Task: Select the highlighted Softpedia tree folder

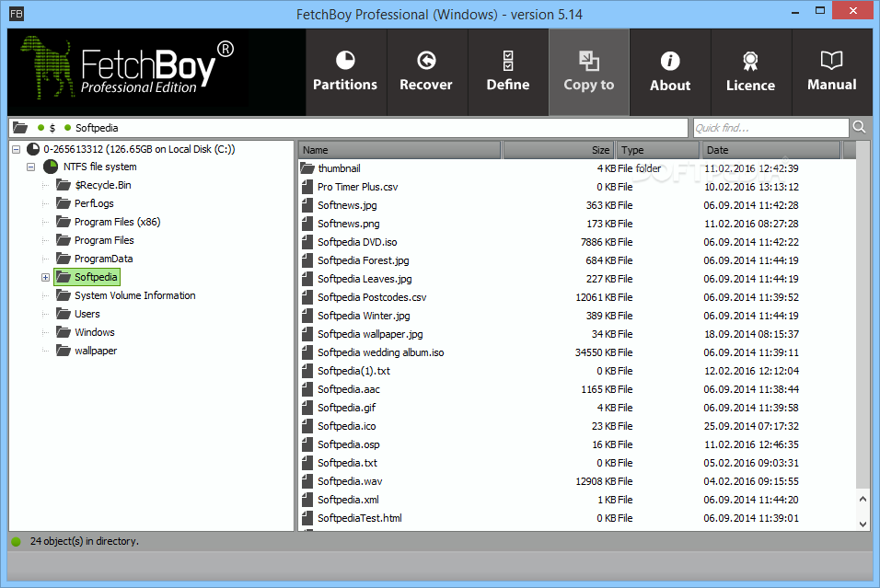Action: point(87,277)
